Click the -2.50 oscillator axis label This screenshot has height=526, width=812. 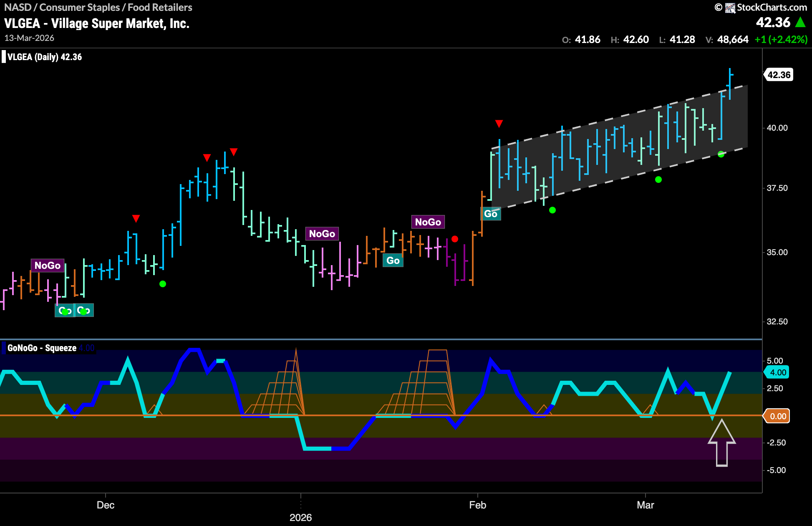[776, 443]
